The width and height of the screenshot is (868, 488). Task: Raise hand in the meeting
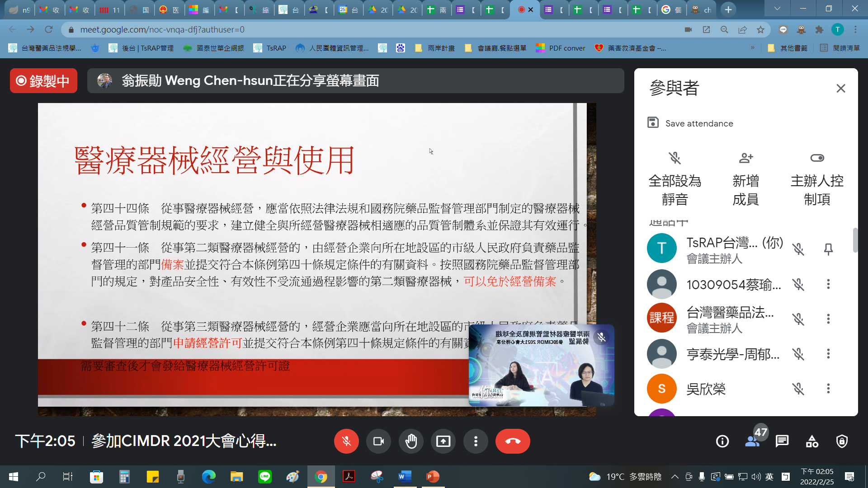click(x=411, y=441)
